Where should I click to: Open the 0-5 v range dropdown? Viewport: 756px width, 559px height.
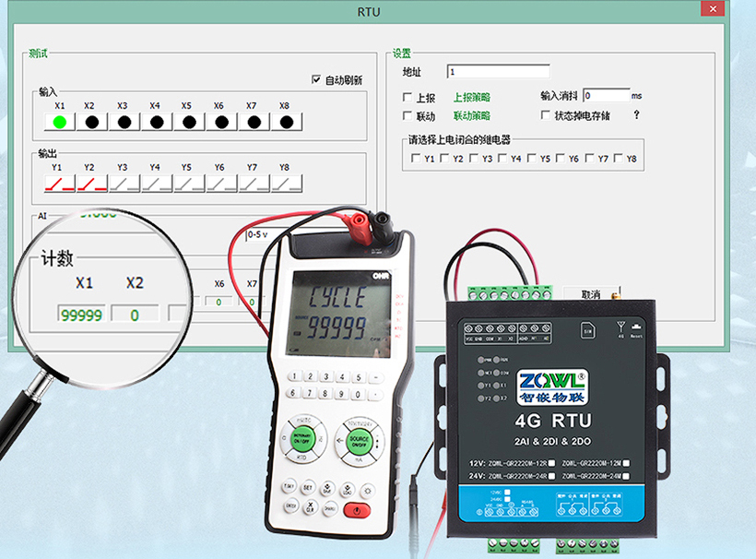tap(267, 234)
